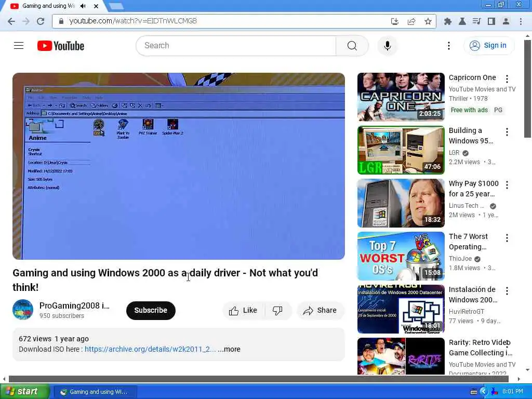This screenshot has height=399, width=532.
Task: Open the media control icon in toolbar
Action: 477,21
